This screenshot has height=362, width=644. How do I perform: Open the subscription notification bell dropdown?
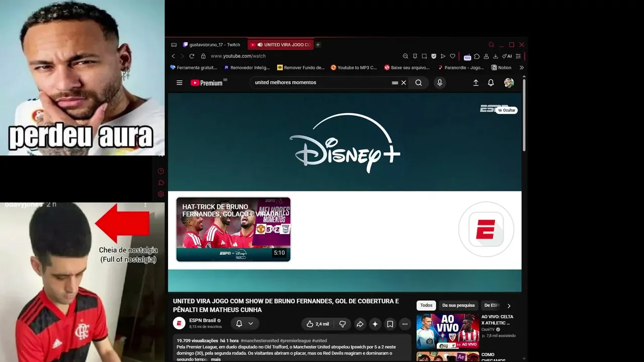click(245, 324)
